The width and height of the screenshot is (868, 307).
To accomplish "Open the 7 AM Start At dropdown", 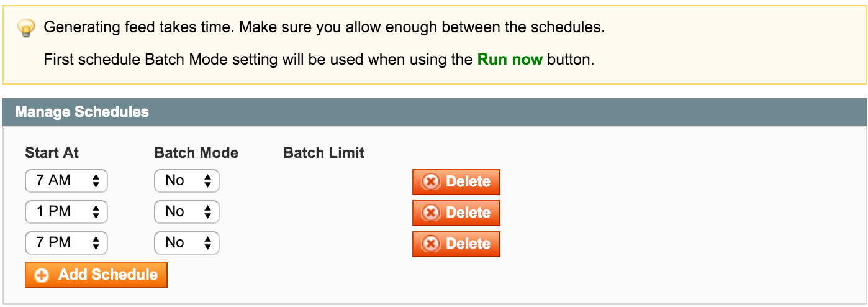I will [x=66, y=181].
